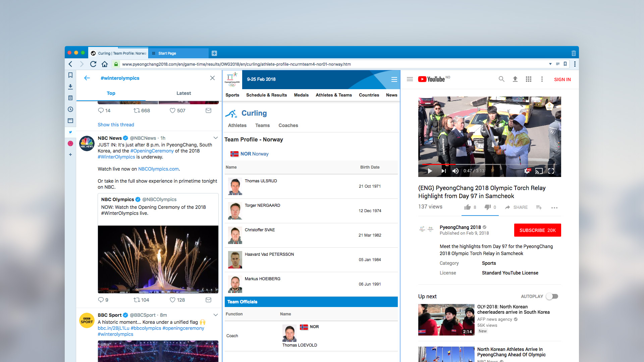644x362 pixels.
Task: Click Show this thread link
Action: pyautogui.click(x=116, y=125)
